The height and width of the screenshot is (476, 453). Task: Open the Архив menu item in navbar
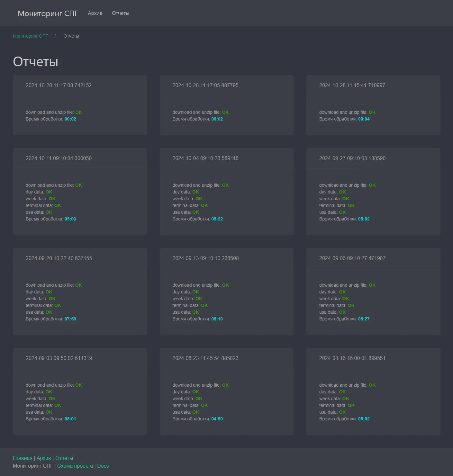point(95,13)
